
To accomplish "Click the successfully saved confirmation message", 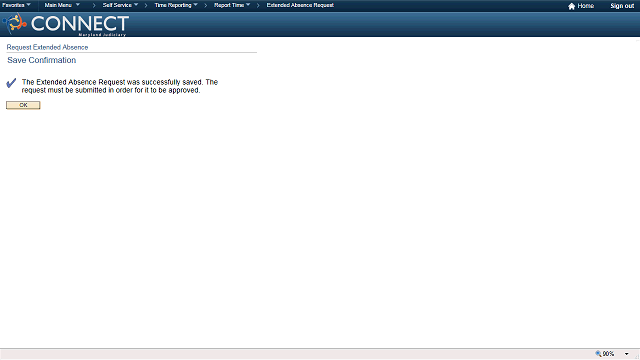I will (120, 86).
